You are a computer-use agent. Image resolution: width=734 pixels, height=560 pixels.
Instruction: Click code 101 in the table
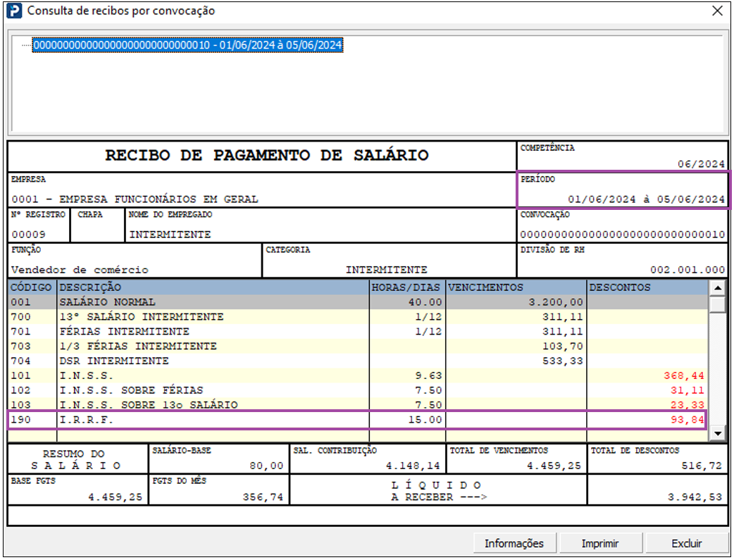(20, 375)
